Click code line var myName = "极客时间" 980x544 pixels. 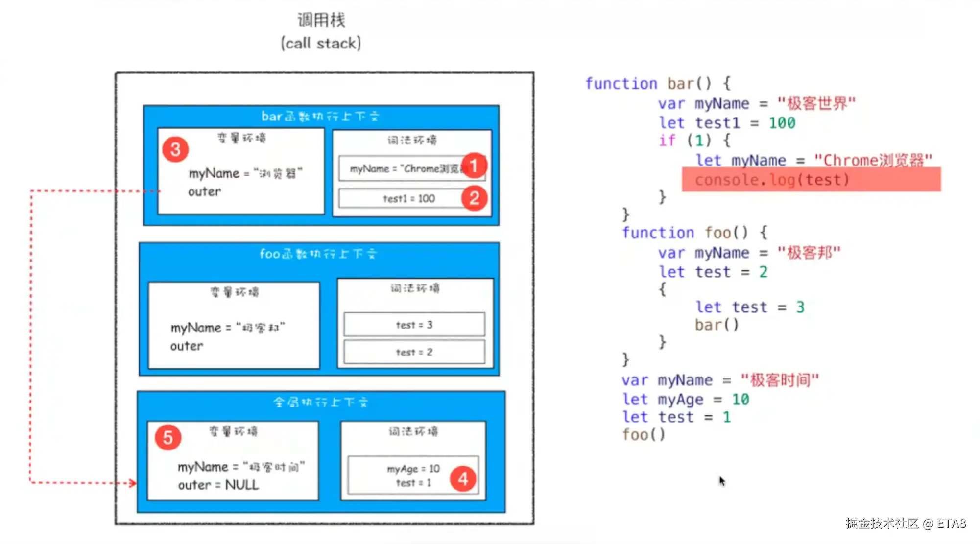point(720,380)
